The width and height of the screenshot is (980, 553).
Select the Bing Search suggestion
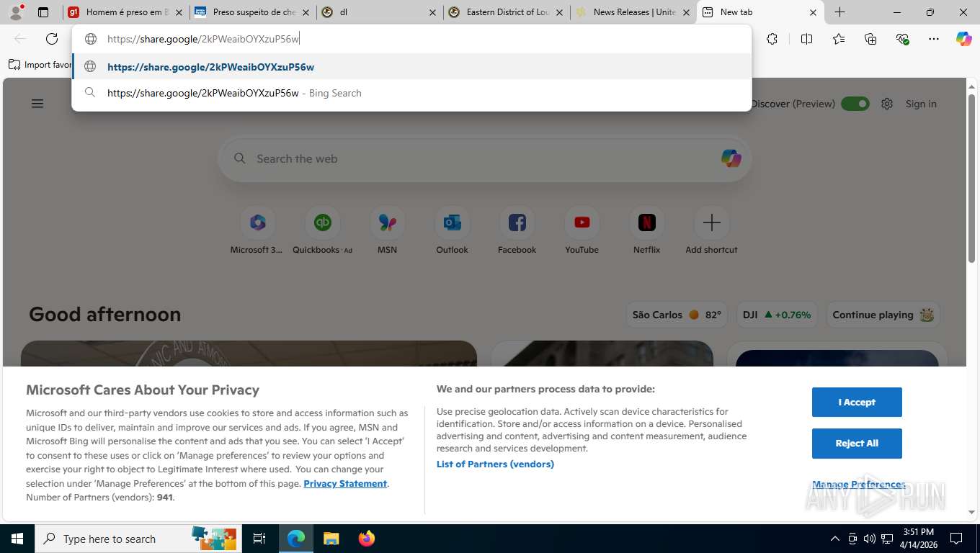(411, 93)
